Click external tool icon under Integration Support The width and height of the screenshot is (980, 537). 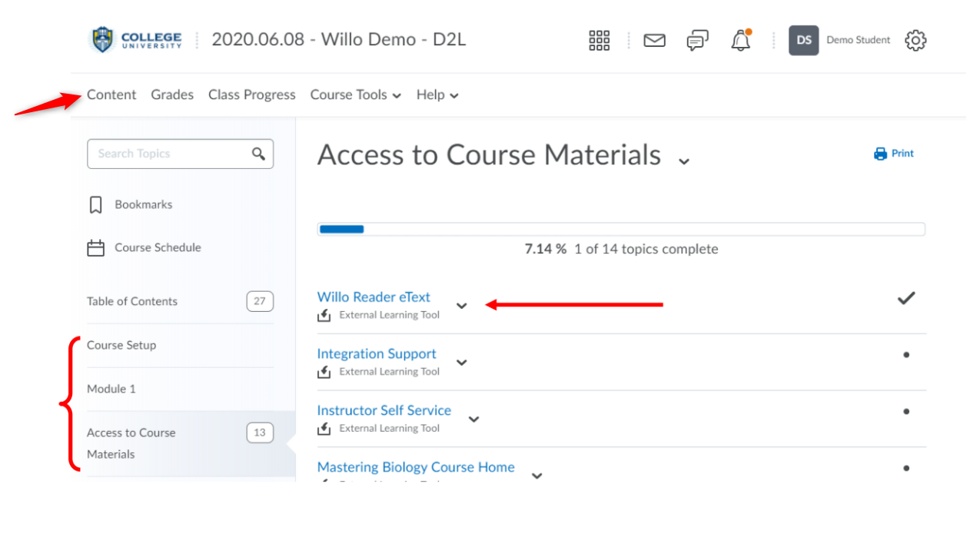(324, 372)
